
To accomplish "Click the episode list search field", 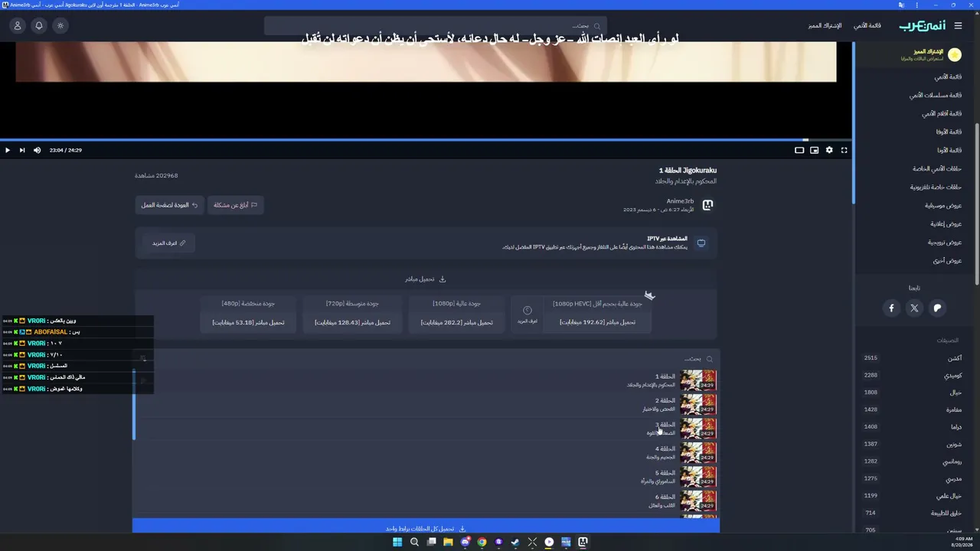I will pyautogui.click(x=427, y=359).
